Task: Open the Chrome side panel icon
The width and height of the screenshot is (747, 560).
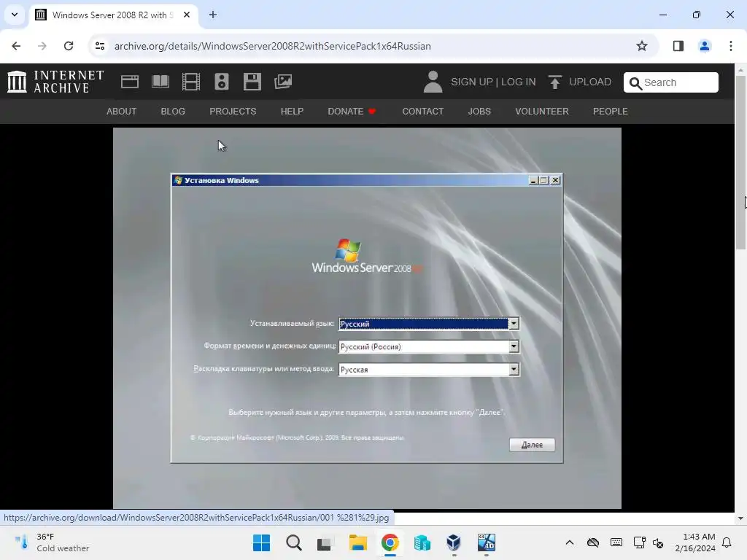Action: 678,46
